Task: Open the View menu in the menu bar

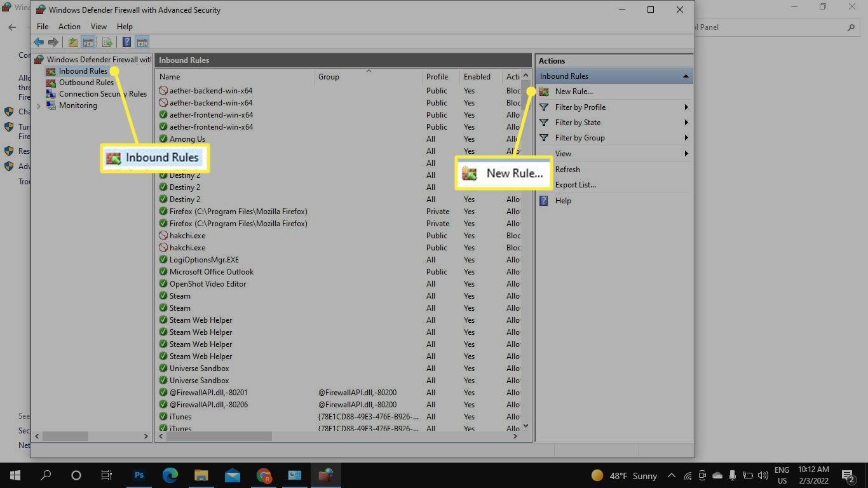Action: [98, 27]
